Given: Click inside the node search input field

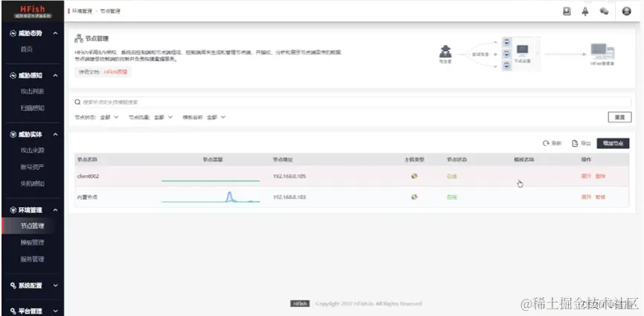Looking at the screenshot, I should (352, 102).
